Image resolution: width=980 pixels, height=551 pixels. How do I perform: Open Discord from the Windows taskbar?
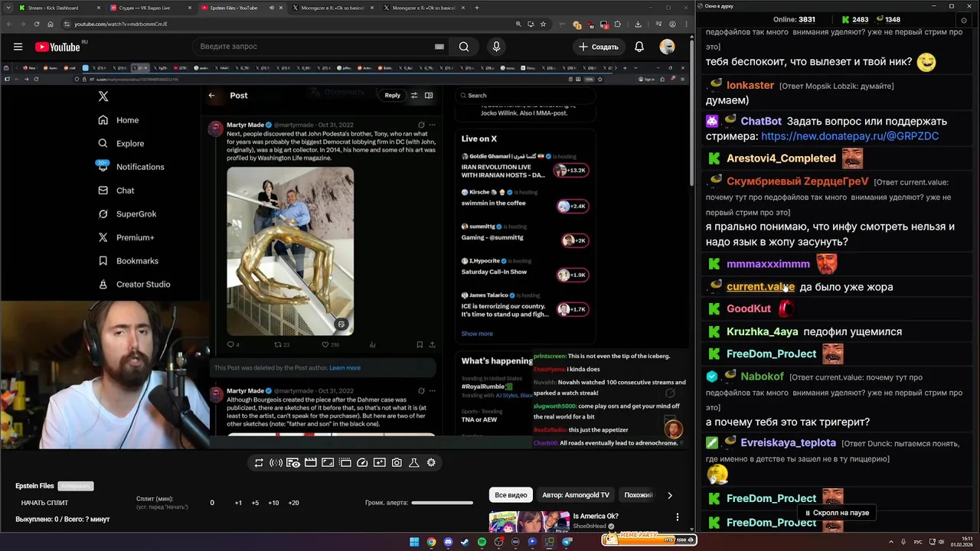(x=448, y=542)
